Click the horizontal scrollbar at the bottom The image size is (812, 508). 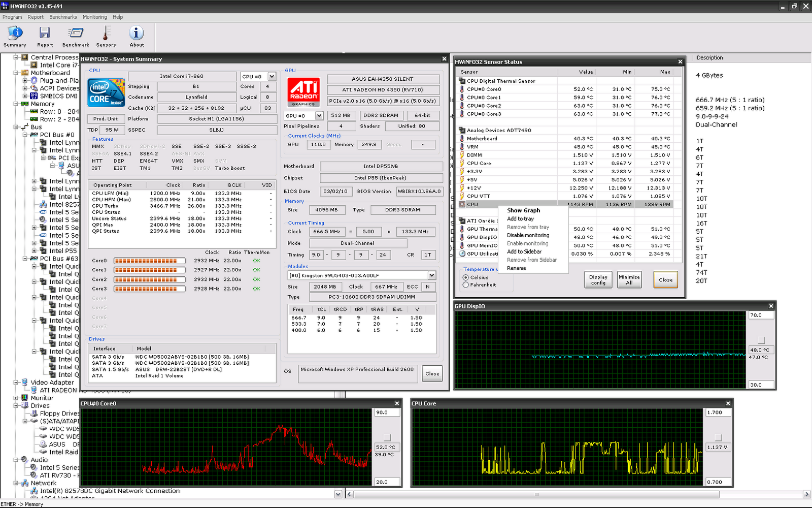535,494
